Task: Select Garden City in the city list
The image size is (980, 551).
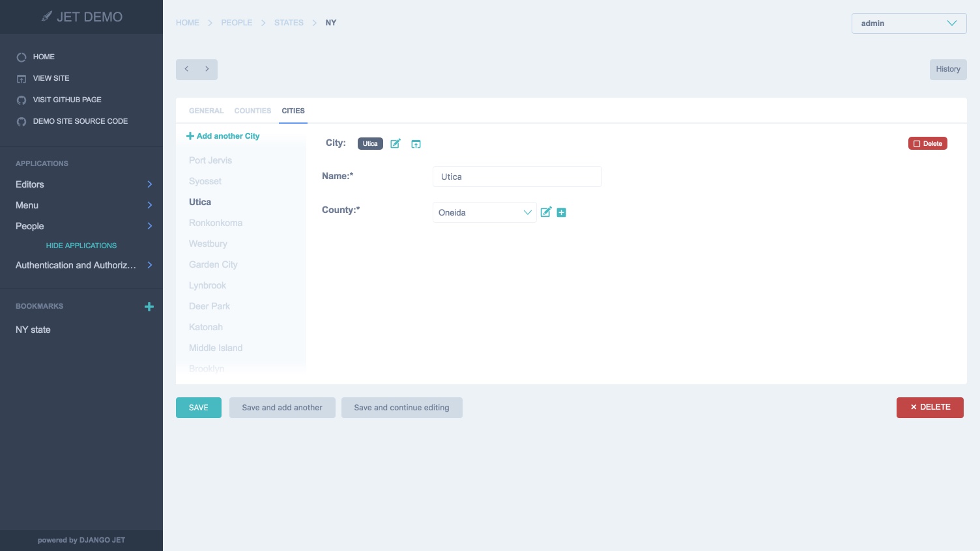Action: [213, 264]
